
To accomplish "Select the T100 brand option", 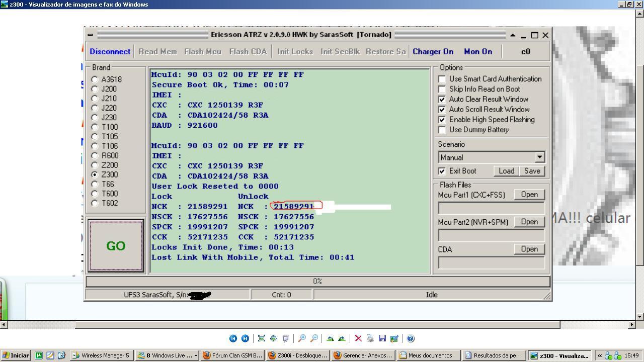I will pos(95,127).
